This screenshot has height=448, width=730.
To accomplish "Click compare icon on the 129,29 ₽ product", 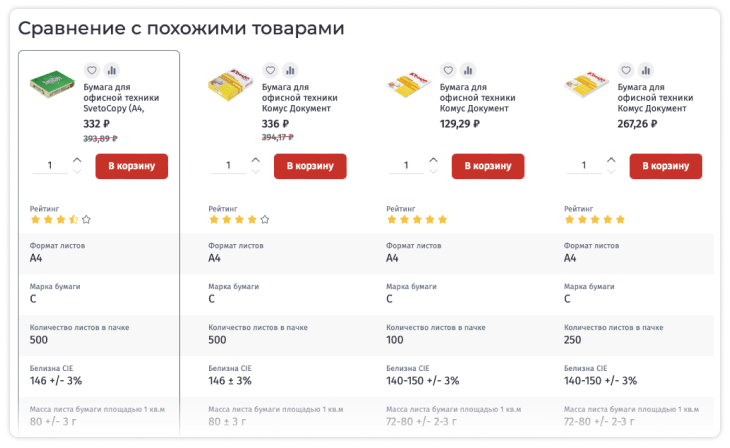I will 467,71.
